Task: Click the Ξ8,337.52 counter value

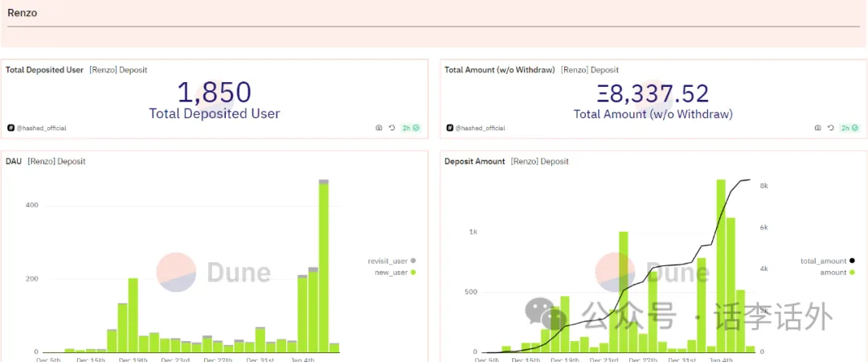Action: coord(653,93)
